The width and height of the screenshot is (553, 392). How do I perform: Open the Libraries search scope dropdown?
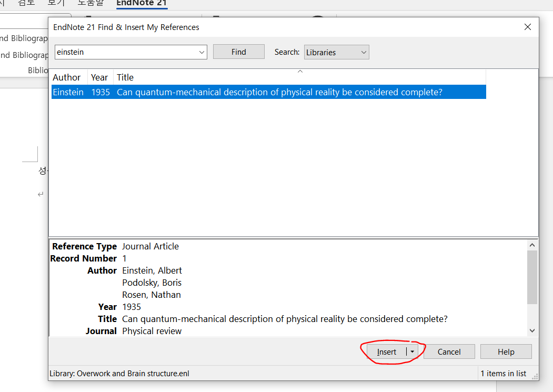tap(336, 52)
